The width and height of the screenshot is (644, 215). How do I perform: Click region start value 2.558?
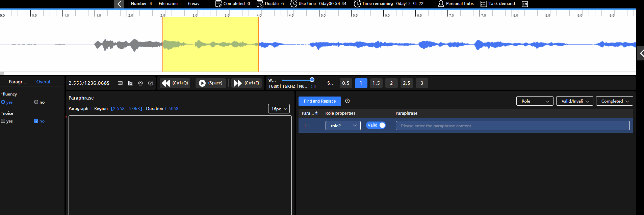pos(119,109)
